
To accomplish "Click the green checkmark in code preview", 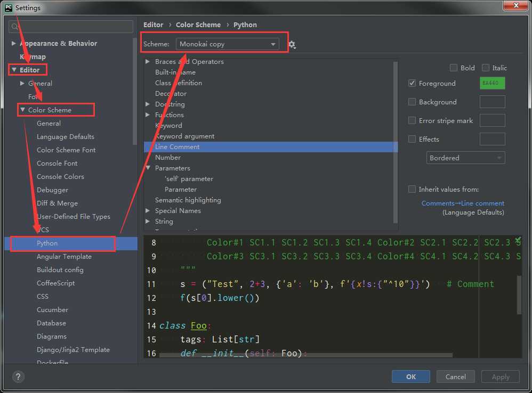I will [x=518, y=240].
